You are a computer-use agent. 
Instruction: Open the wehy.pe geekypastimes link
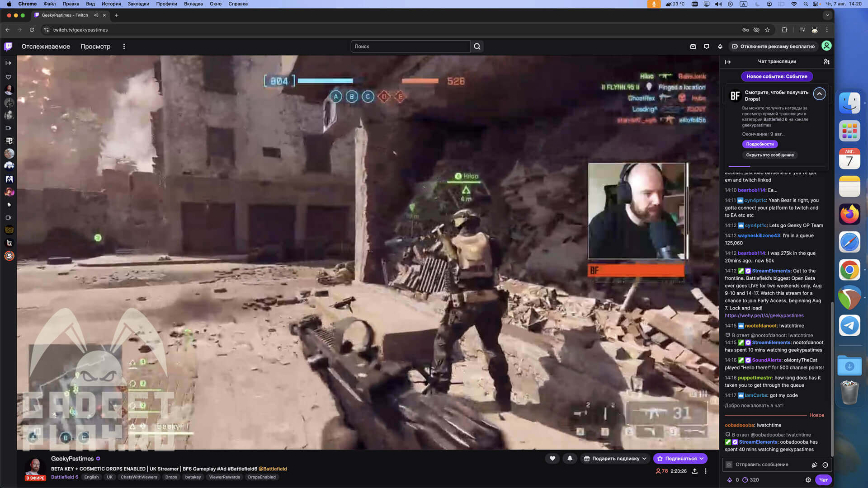[x=764, y=315]
